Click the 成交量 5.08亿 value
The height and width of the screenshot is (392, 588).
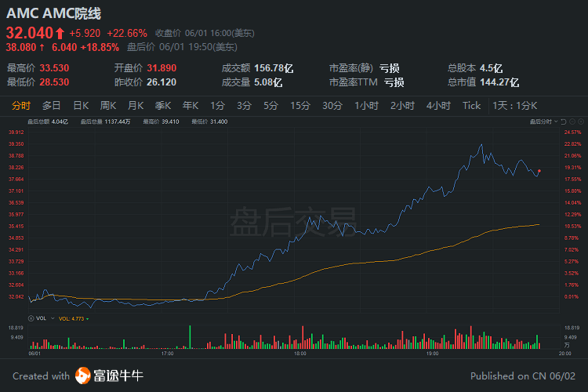click(268, 82)
